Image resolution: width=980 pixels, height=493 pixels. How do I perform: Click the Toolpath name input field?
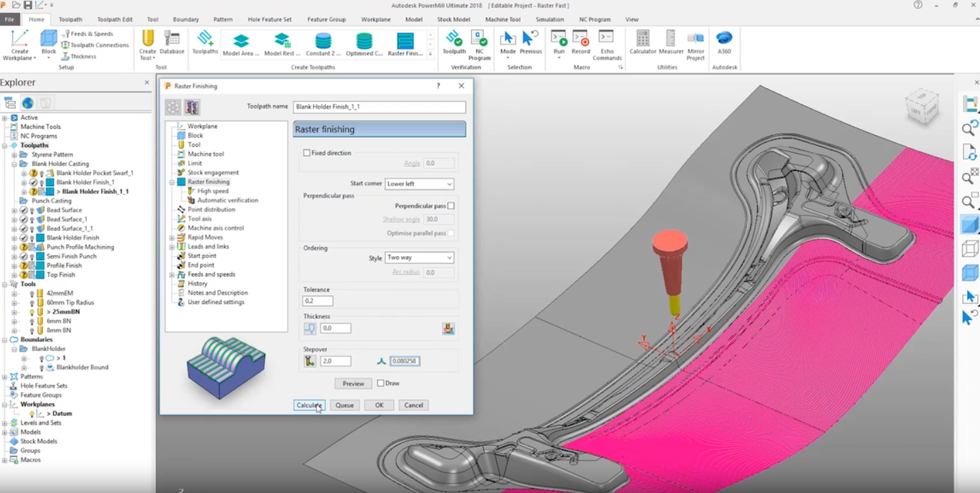click(x=379, y=107)
